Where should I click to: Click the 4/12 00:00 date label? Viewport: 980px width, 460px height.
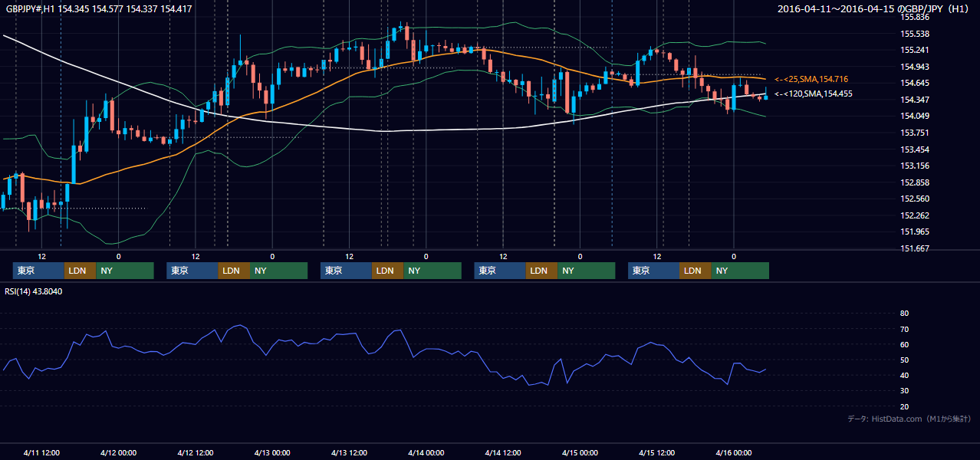pyautogui.click(x=118, y=453)
